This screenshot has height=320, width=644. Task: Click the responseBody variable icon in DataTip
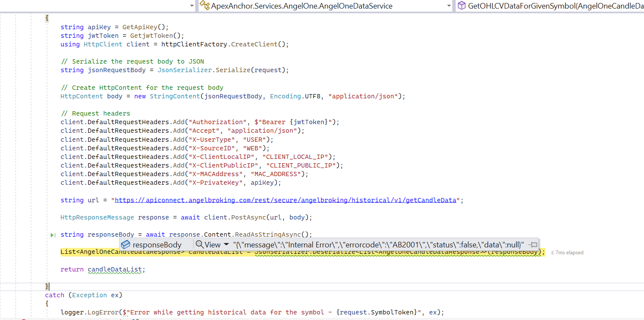(x=126, y=244)
